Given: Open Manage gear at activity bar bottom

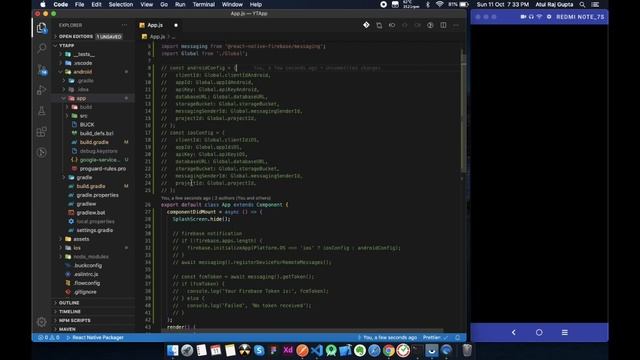Looking at the screenshot, I should pos(42,322).
